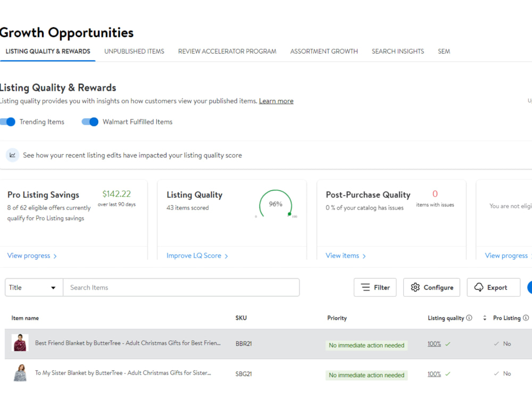Image resolution: width=532 pixels, height=399 pixels.
Task: Click the Filter lines icon
Action: pyautogui.click(x=365, y=287)
